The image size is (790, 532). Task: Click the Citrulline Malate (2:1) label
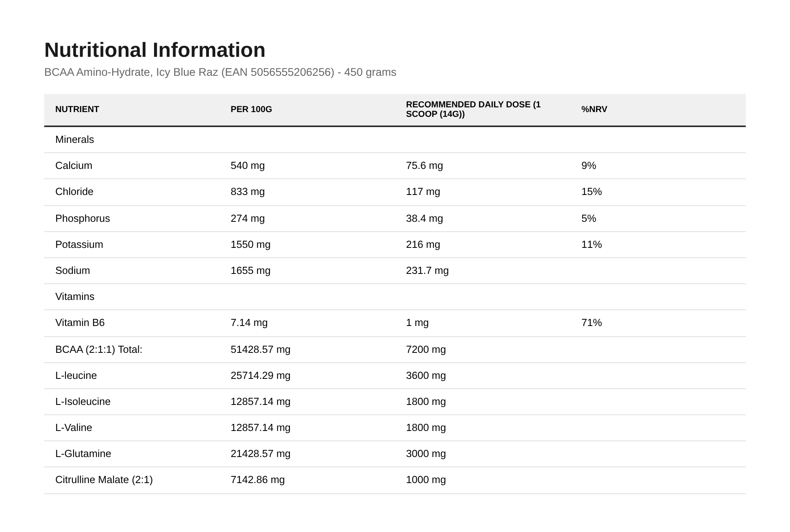coord(104,480)
